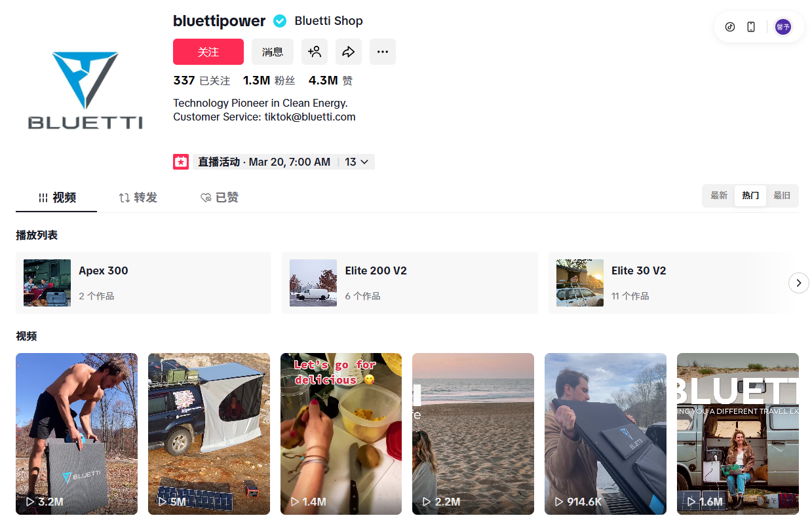
Task: Switch sorting to 最旧 (oldest)
Action: [x=782, y=196]
